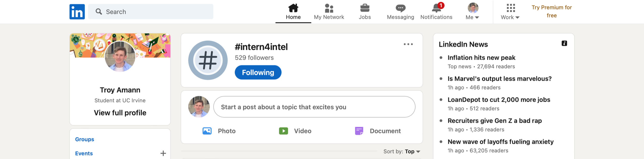Click the LinkedIn logo icon
This screenshot has width=644, height=159.
[x=77, y=12]
